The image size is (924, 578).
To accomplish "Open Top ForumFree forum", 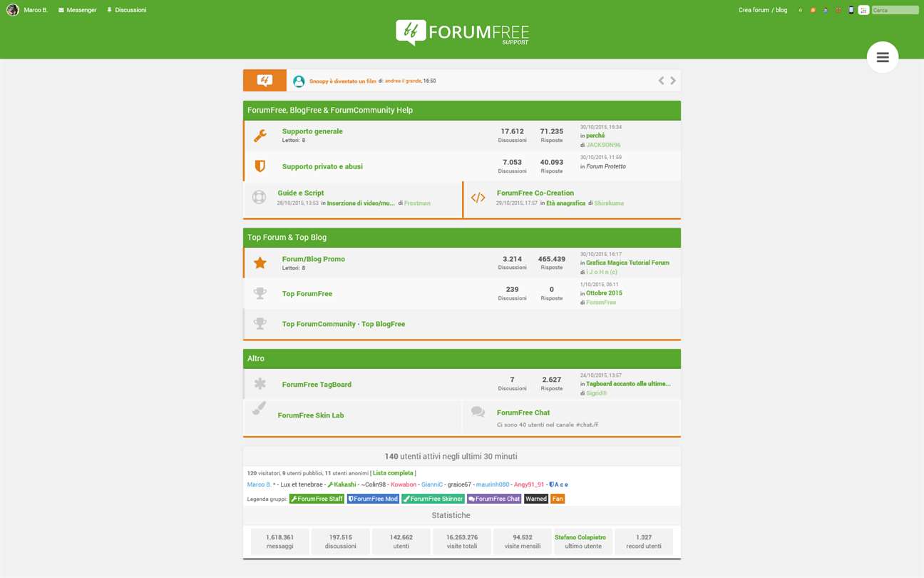I will pos(307,293).
